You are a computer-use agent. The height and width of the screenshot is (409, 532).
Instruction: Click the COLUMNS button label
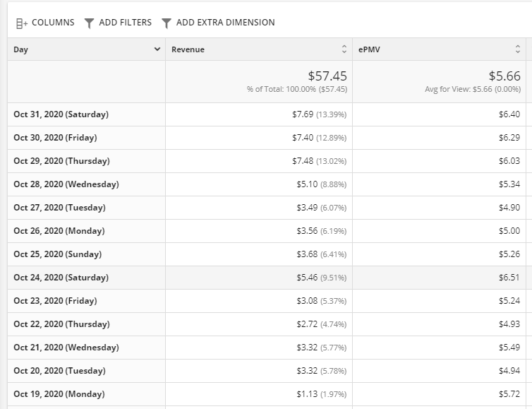click(x=53, y=23)
